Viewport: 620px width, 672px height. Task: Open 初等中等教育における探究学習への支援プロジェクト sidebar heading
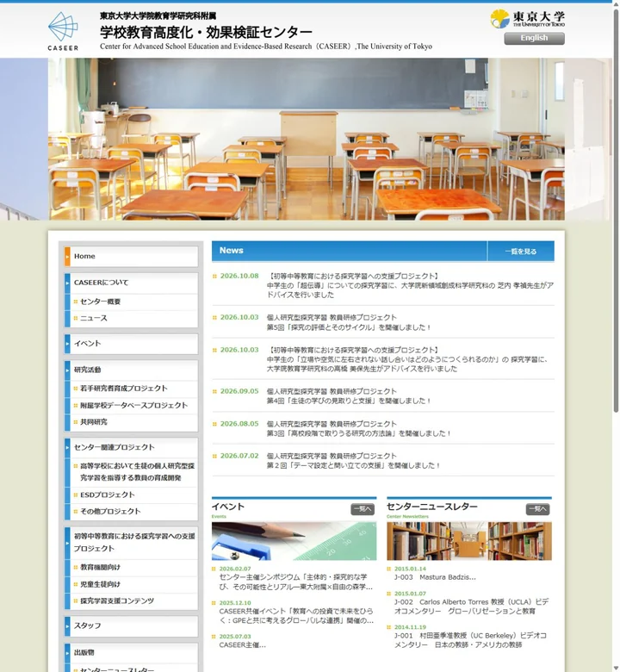[131, 543]
